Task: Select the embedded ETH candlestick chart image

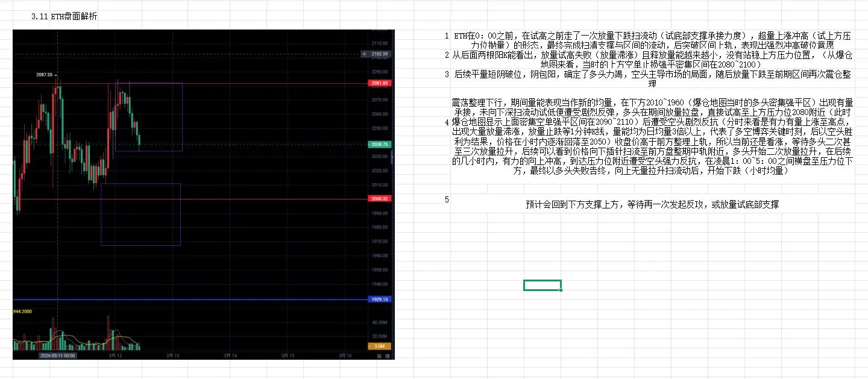Action: tap(204, 194)
